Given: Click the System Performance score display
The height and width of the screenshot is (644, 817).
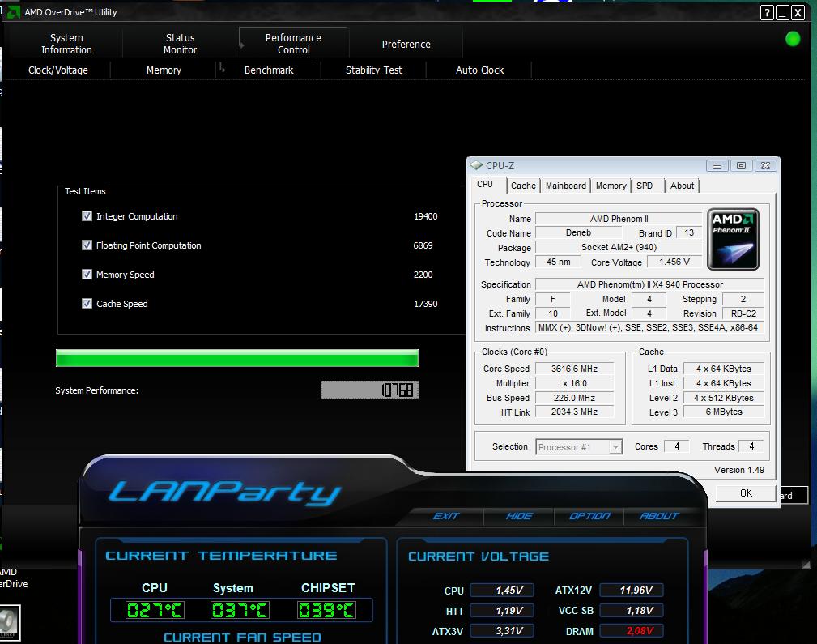Looking at the screenshot, I should point(370,390).
